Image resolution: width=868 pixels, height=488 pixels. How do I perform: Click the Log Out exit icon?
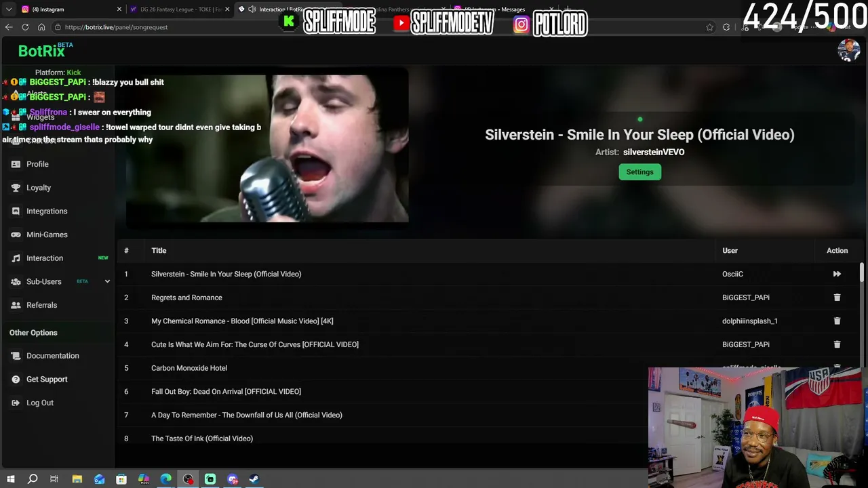pos(16,403)
